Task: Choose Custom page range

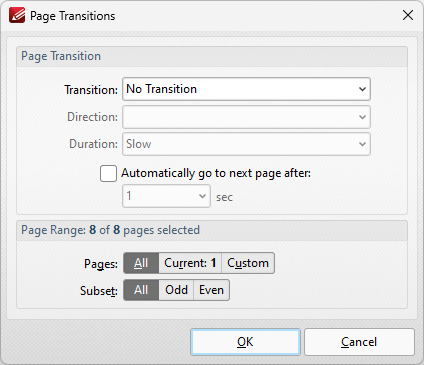Action: pyautogui.click(x=248, y=263)
